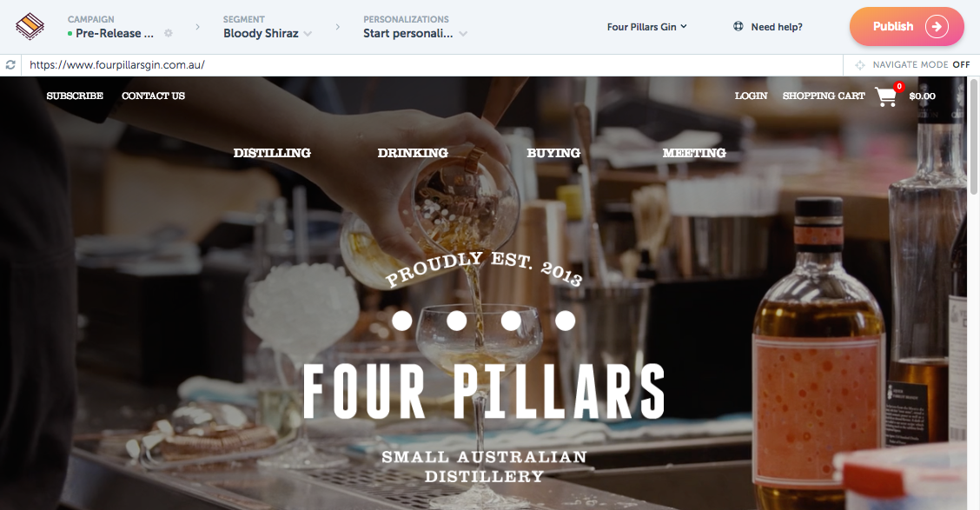Click the page reload icon
This screenshot has width=980, height=510.
coord(10,64)
